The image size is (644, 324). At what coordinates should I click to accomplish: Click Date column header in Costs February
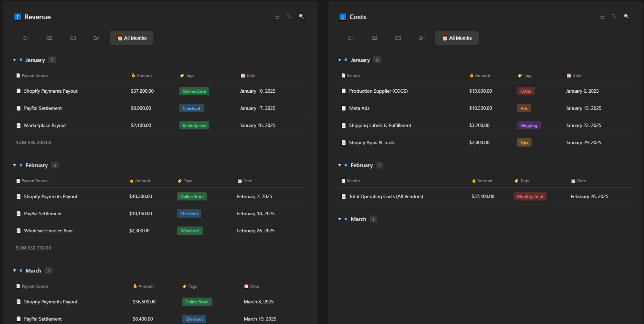click(578, 181)
